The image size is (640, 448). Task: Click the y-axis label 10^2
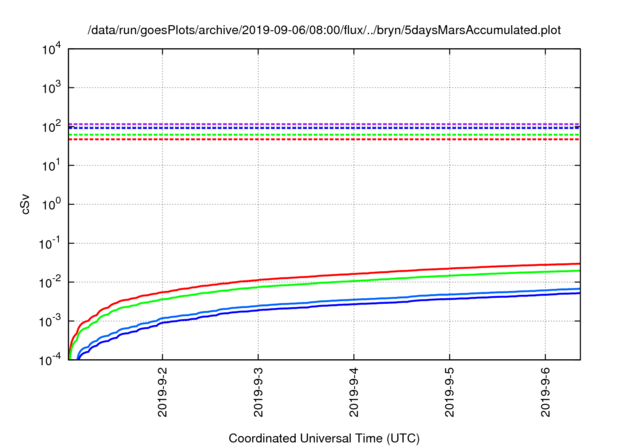(52, 127)
